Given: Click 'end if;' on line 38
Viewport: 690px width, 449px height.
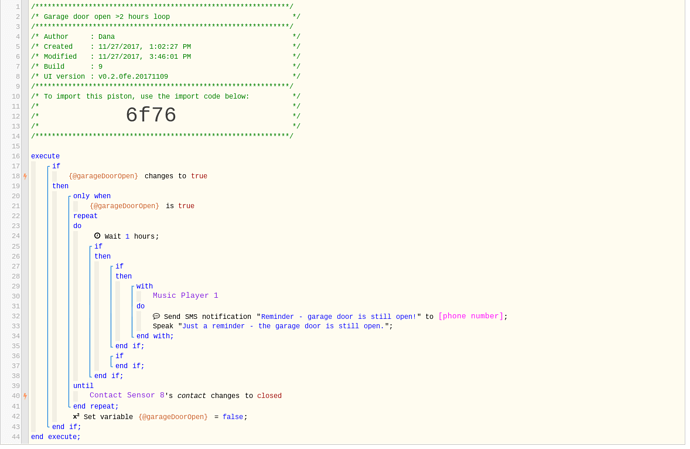Looking at the screenshot, I should click(x=109, y=376).
